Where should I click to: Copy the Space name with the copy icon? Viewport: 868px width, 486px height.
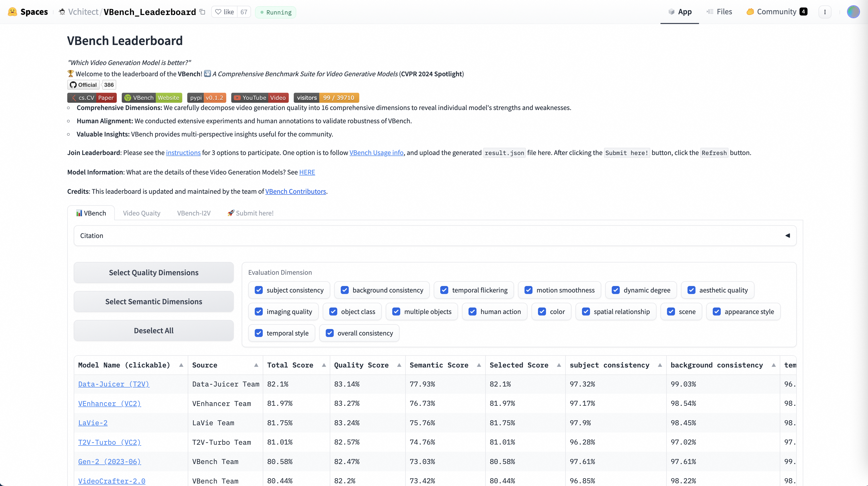(x=202, y=12)
